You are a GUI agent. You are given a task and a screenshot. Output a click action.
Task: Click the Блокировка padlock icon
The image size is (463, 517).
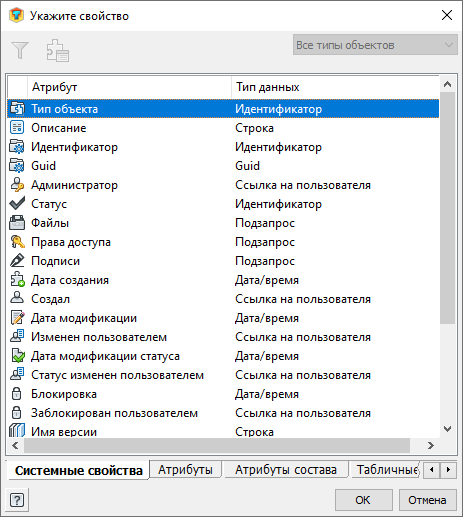(16, 394)
